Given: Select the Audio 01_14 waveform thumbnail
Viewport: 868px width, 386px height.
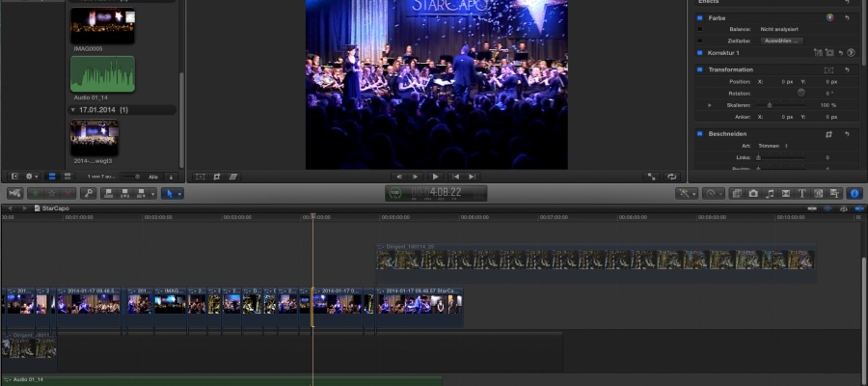Looking at the screenshot, I should (x=101, y=73).
